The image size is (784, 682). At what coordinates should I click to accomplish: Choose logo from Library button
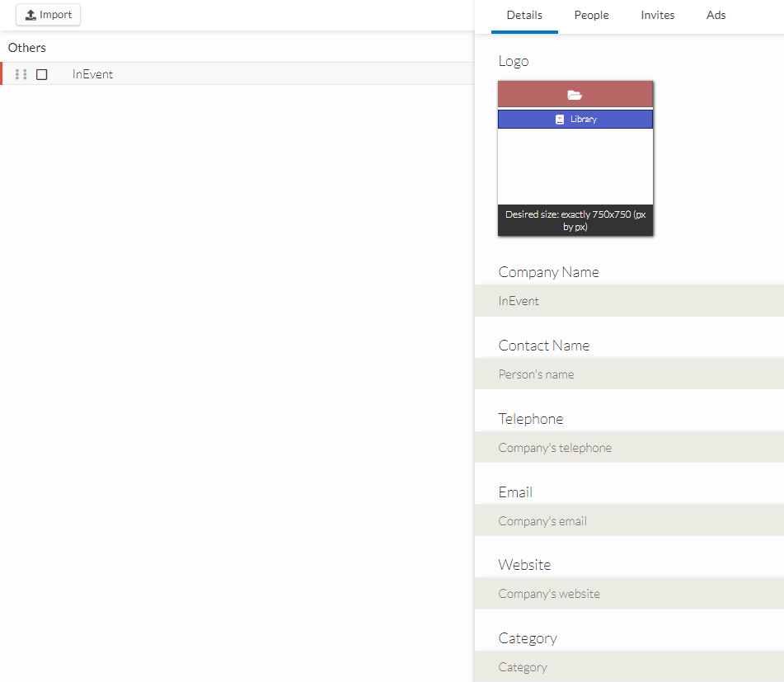pos(575,119)
